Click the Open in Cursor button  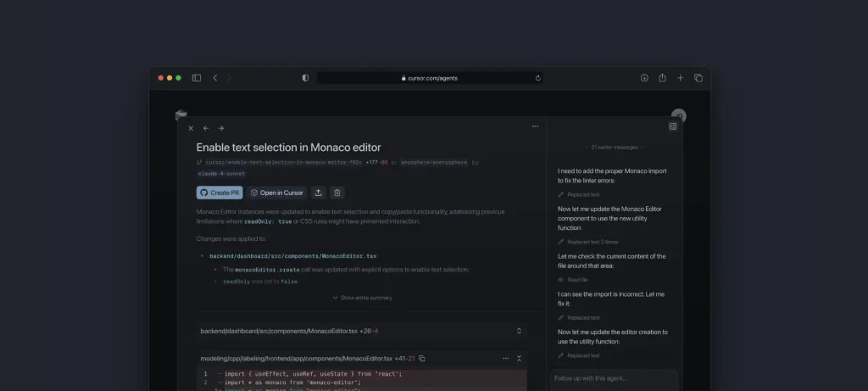tap(276, 193)
